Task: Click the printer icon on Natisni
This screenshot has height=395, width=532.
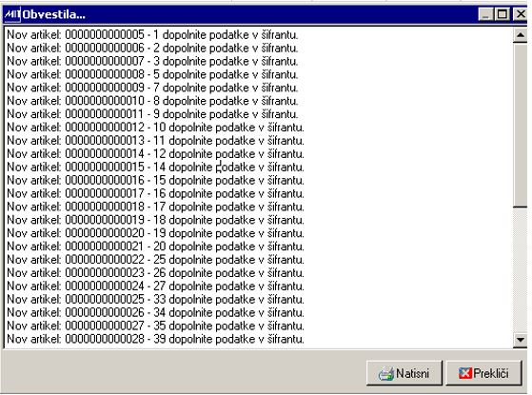Action: pyautogui.click(x=386, y=374)
